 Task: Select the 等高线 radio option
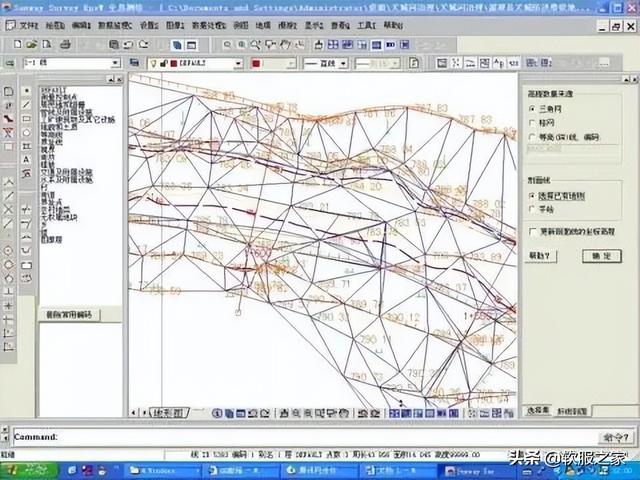click(x=531, y=137)
